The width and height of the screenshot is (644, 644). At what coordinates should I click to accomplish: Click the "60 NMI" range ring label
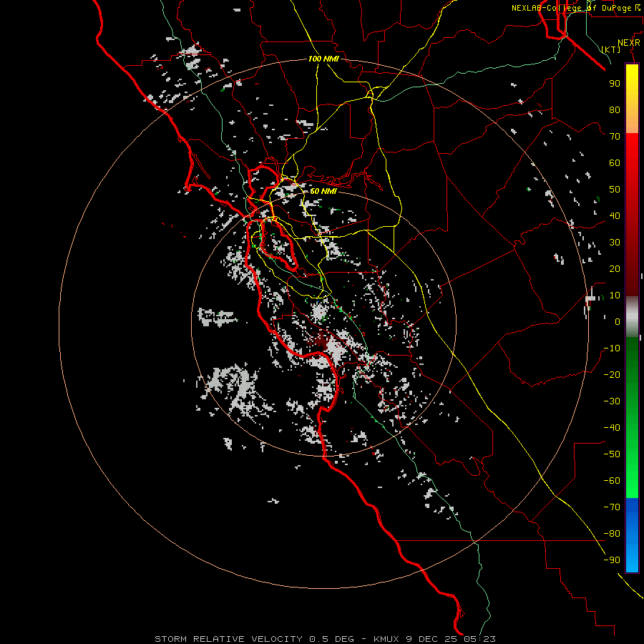click(323, 191)
